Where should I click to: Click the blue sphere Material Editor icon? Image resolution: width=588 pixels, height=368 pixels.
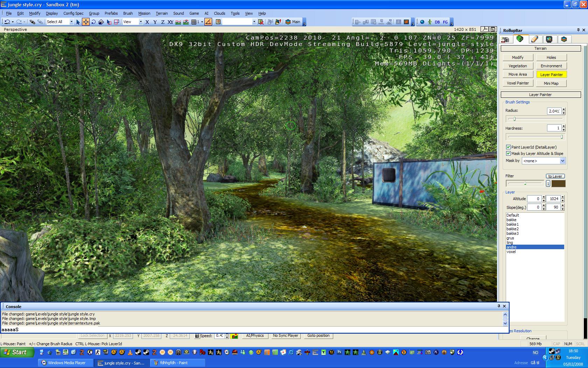[x=422, y=22]
